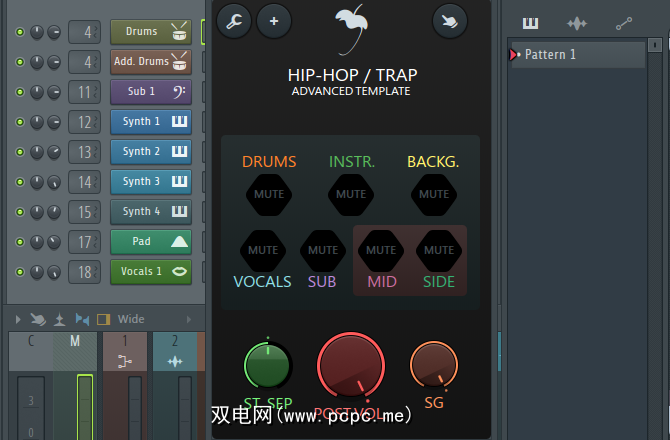Screen dimensions: 670x440
Task: Open mixer track selector 18 for Vocals 1
Action: [85, 272]
